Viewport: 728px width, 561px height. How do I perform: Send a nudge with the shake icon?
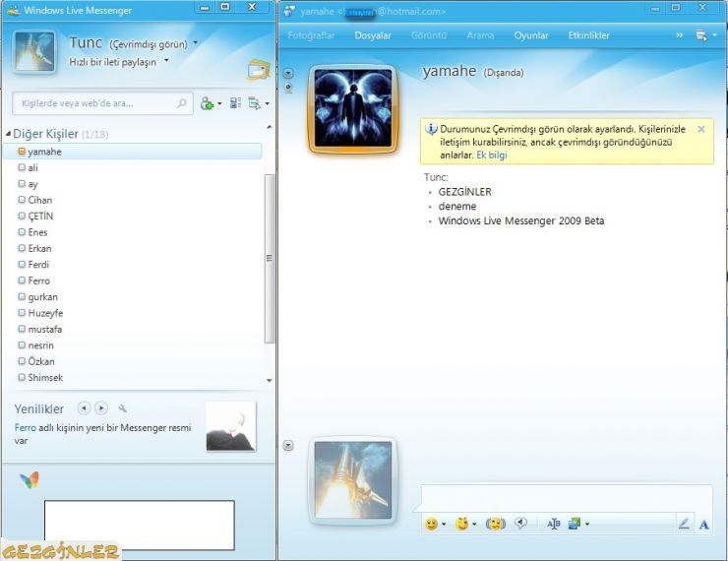coord(496,524)
